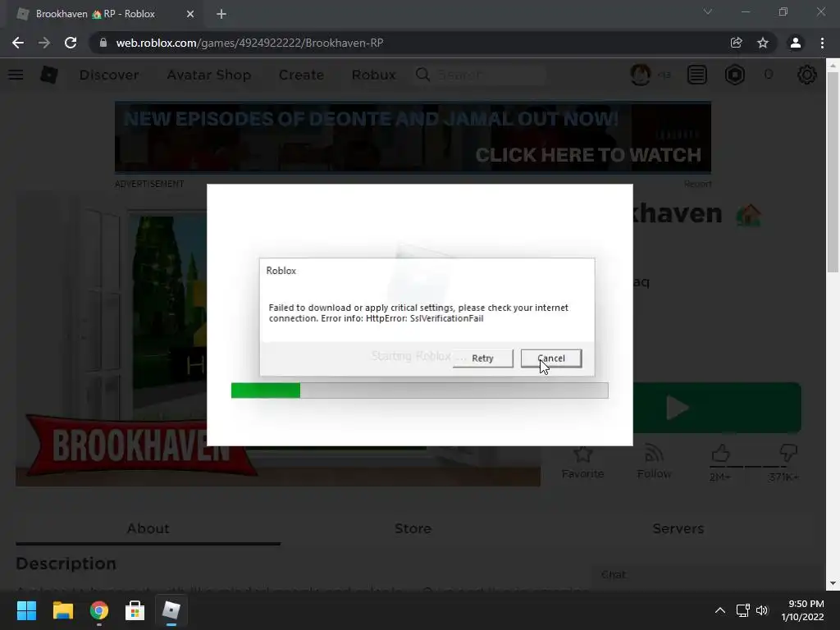
Task: Open the user avatar profile icon
Action: pyautogui.click(x=641, y=75)
